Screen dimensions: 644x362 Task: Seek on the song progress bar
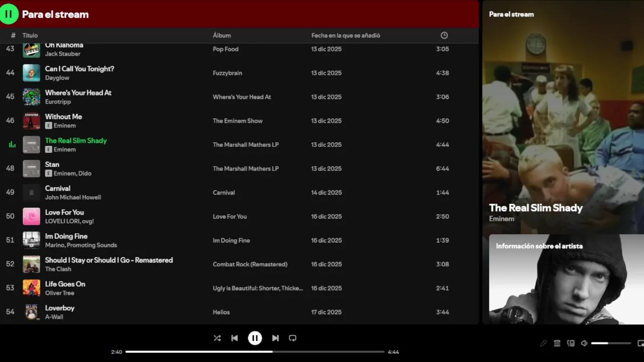pos(255,352)
